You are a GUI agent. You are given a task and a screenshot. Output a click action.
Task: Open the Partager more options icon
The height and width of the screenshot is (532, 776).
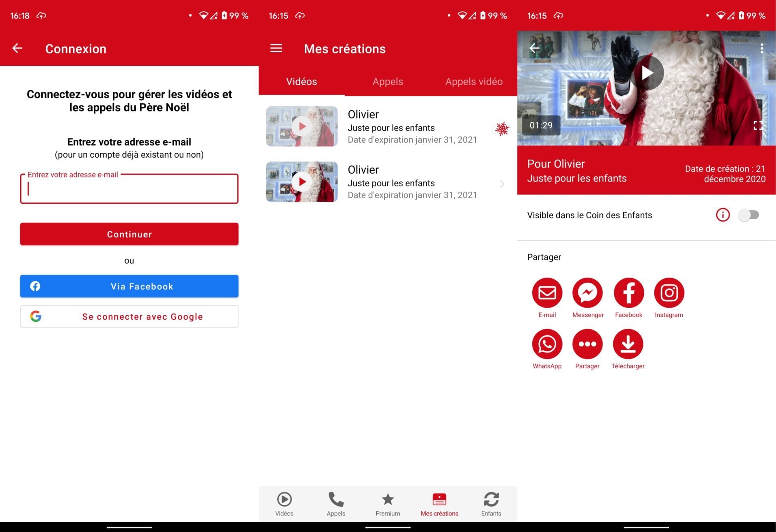click(587, 344)
